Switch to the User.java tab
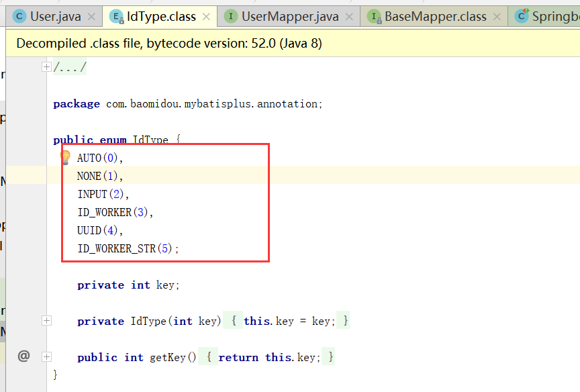This screenshot has width=580, height=392. click(x=56, y=17)
